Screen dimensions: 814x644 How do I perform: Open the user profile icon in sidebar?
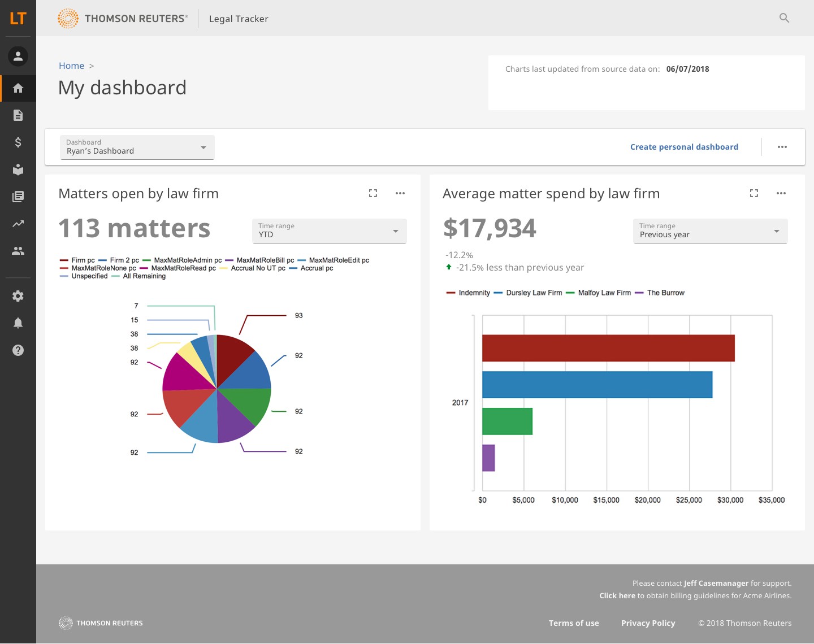(x=18, y=56)
